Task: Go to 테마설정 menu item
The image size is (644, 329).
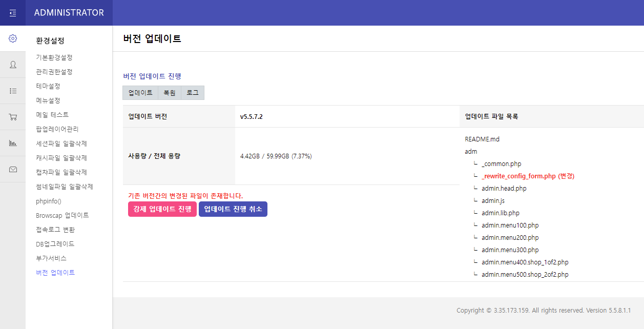Action: [48, 86]
